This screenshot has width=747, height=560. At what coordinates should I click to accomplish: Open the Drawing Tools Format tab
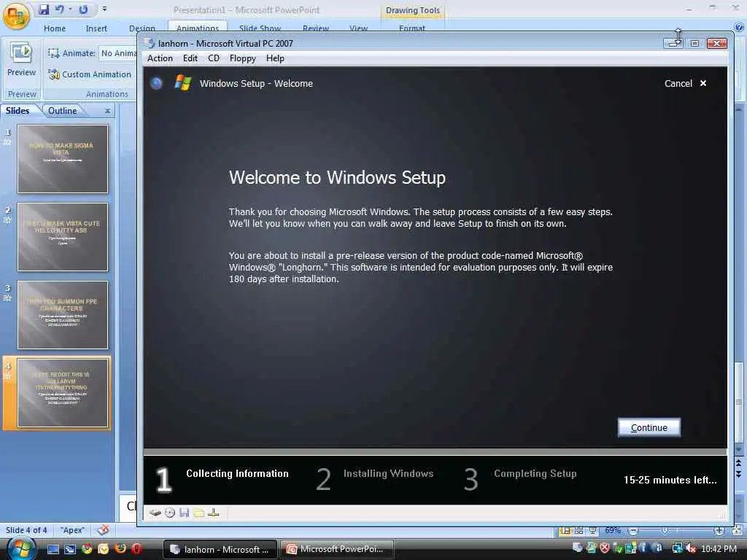point(411,28)
